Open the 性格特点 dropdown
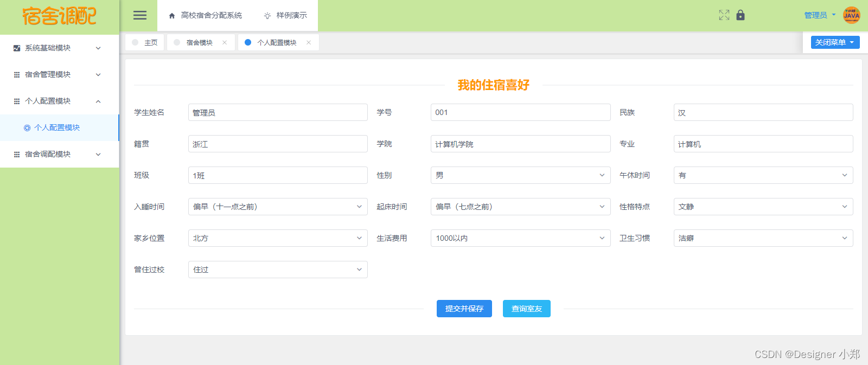 click(763, 207)
